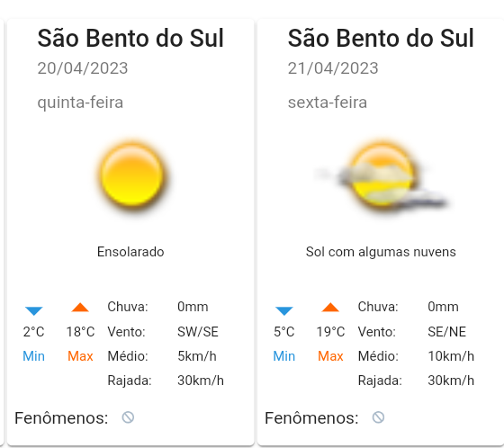The width and height of the screenshot is (504, 448).
Task: Click the sun with clouds icon for 21/04/2023
Action: coord(382,175)
